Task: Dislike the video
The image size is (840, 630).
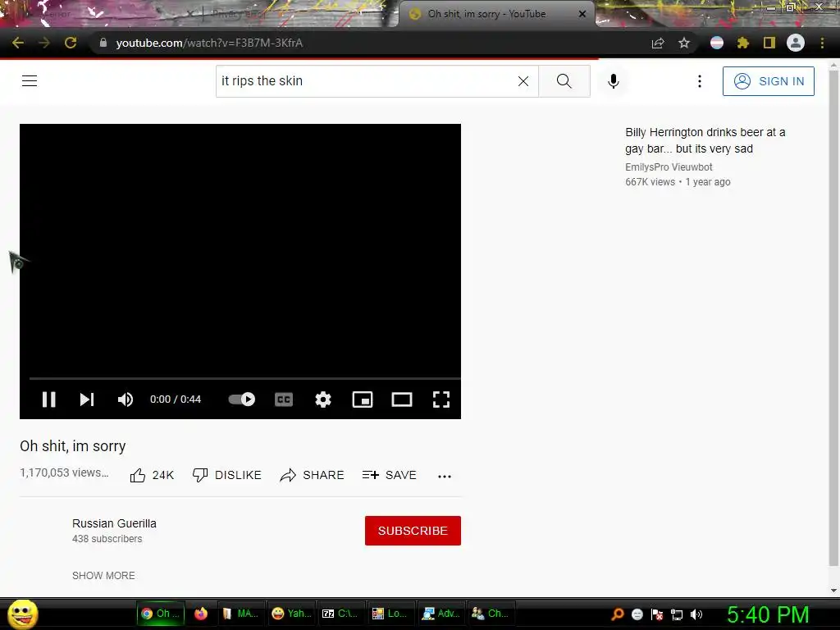Action: (x=227, y=475)
